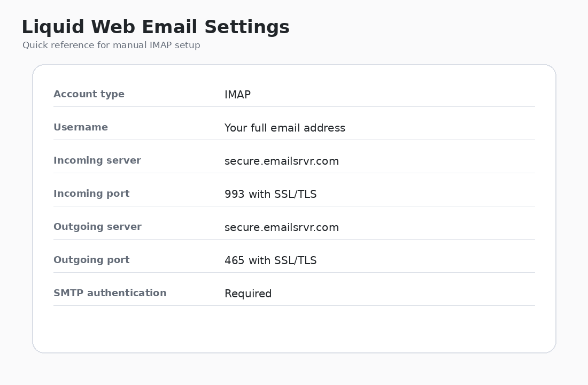Click the SMTP authentication label
This screenshot has width=588, height=385.
pos(110,293)
